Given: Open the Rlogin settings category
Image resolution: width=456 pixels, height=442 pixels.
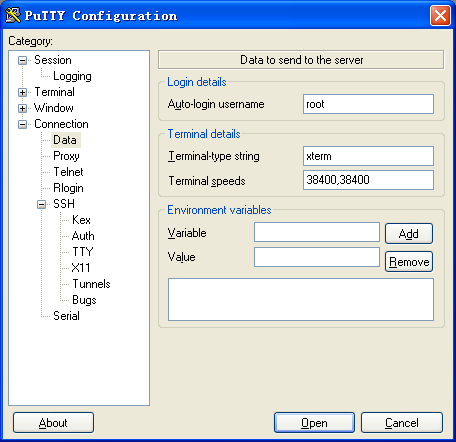Looking at the screenshot, I should 68,188.
